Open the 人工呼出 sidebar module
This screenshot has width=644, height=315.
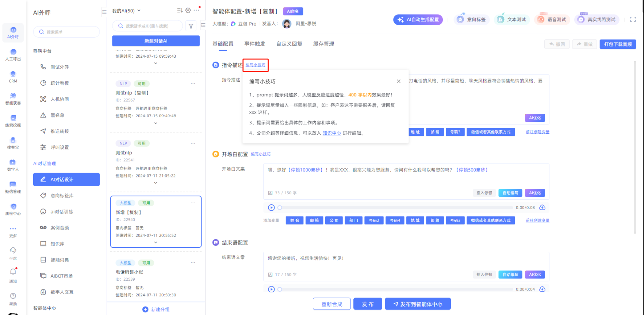13,55
